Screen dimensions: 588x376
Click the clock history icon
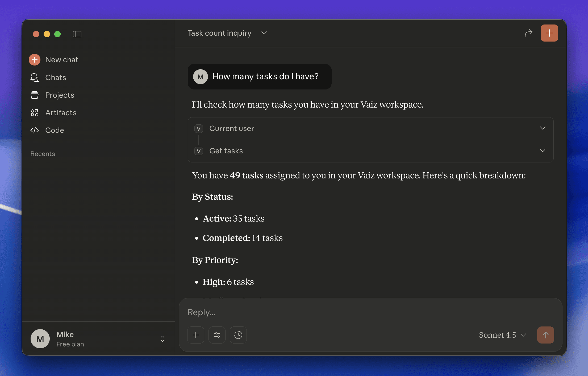(x=238, y=335)
